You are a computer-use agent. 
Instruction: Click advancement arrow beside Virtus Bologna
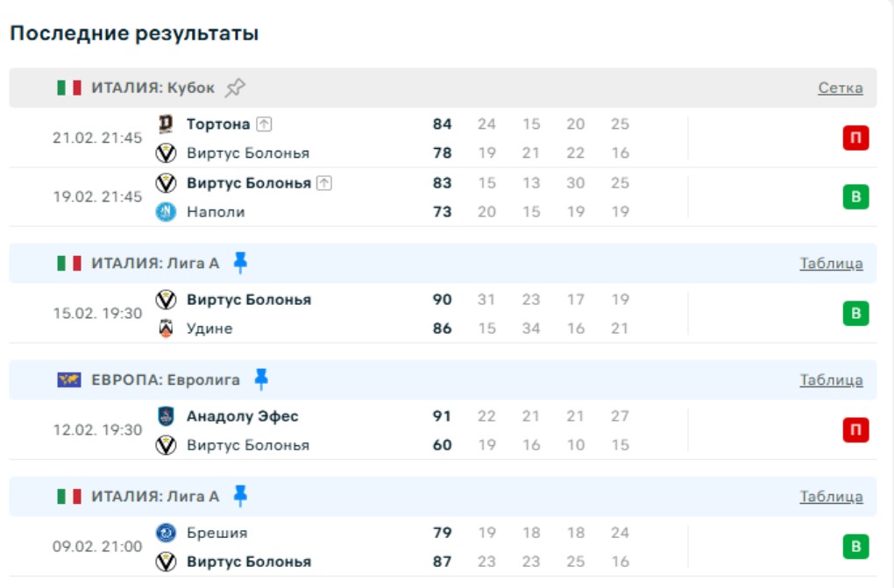[x=325, y=183]
